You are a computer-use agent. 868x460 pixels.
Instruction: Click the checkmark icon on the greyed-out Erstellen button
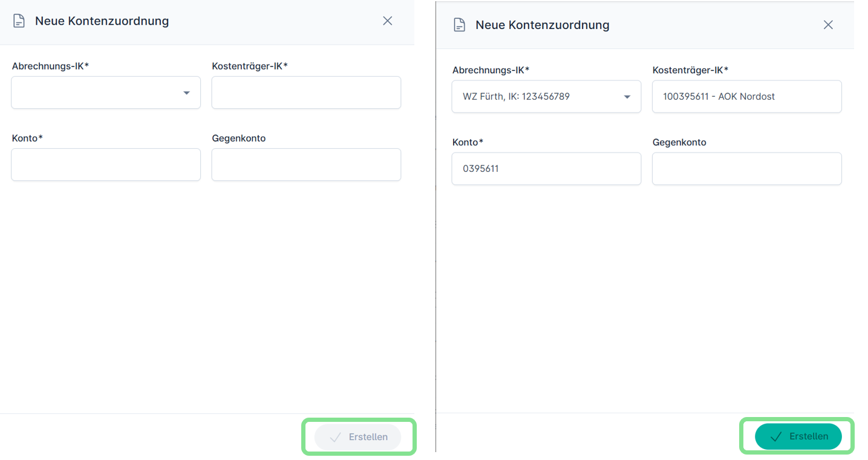pyautogui.click(x=335, y=437)
